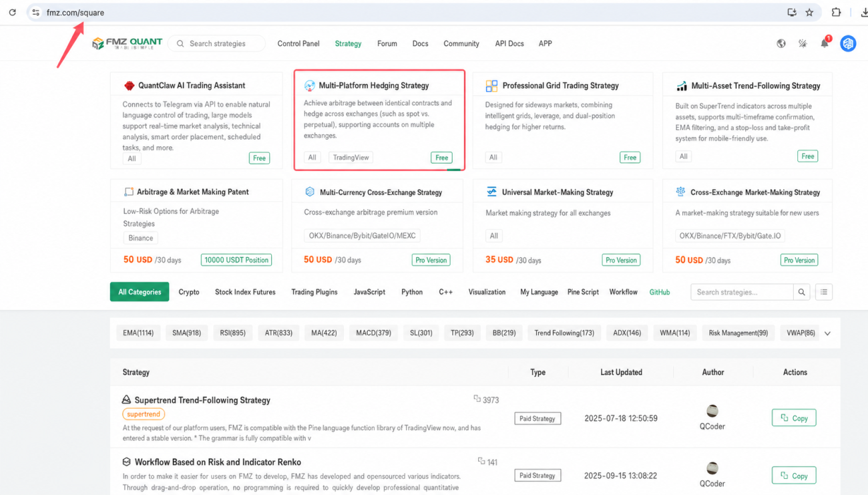Copy the Workflow Based on Risk strategy
Image resolution: width=868 pixels, height=495 pixels.
tap(794, 476)
